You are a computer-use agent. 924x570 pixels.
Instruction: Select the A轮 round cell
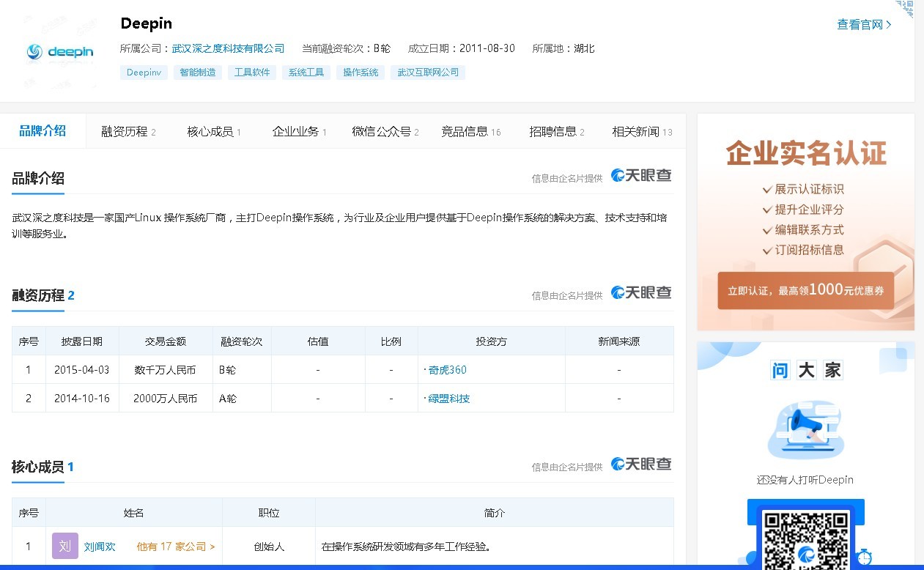click(x=242, y=399)
